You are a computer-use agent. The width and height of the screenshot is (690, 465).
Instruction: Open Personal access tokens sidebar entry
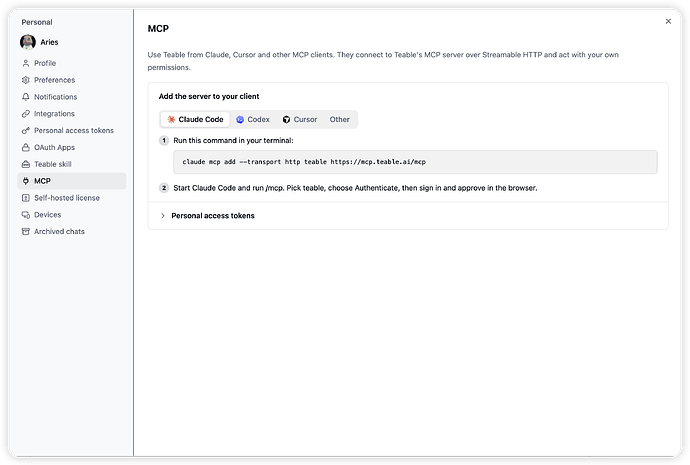[71, 130]
